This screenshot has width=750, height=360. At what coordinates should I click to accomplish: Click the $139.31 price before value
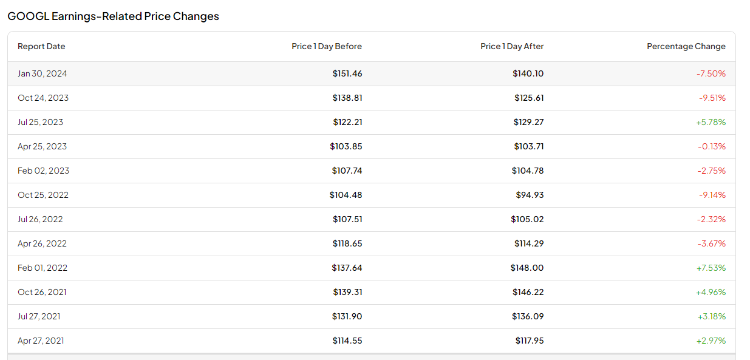point(348,292)
